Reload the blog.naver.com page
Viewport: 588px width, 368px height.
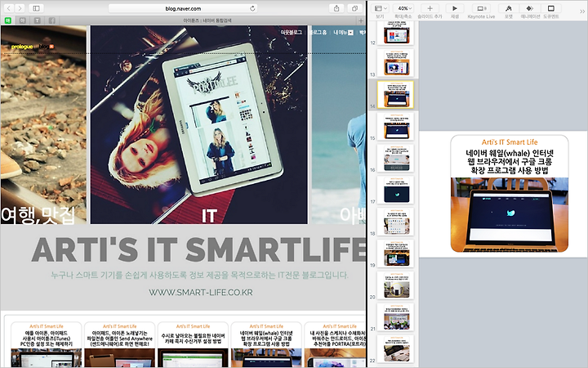[252, 8]
